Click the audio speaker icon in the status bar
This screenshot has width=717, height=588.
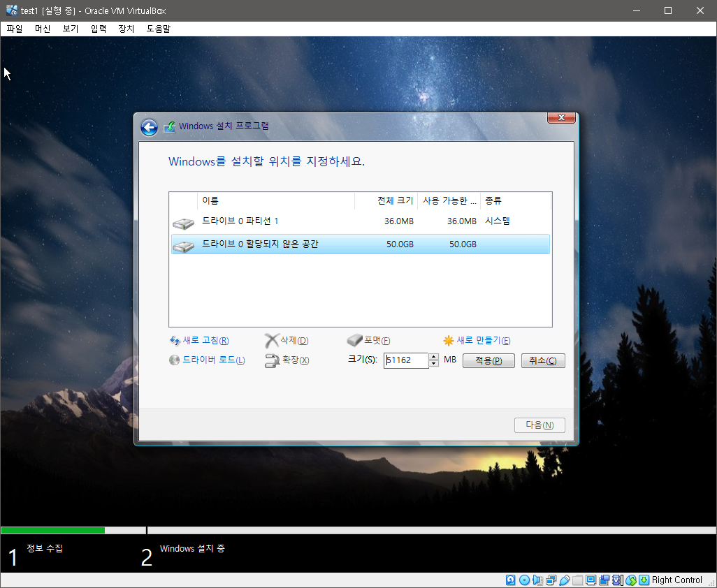coord(537,580)
